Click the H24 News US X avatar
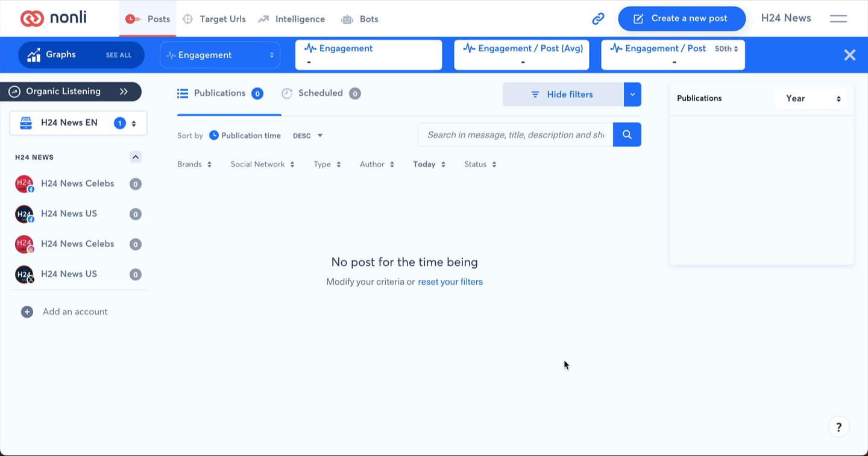Viewport: 868px width, 456px height. pyautogui.click(x=24, y=274)
